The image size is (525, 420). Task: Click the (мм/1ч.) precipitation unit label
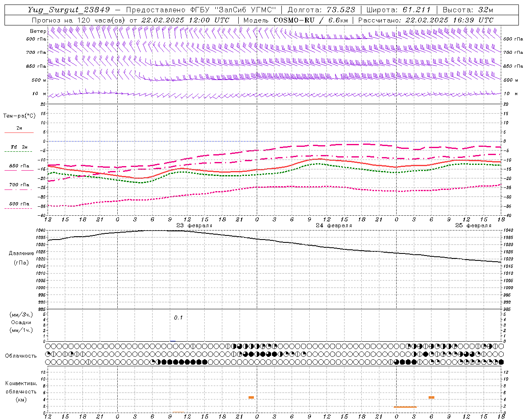click(21, 330)
